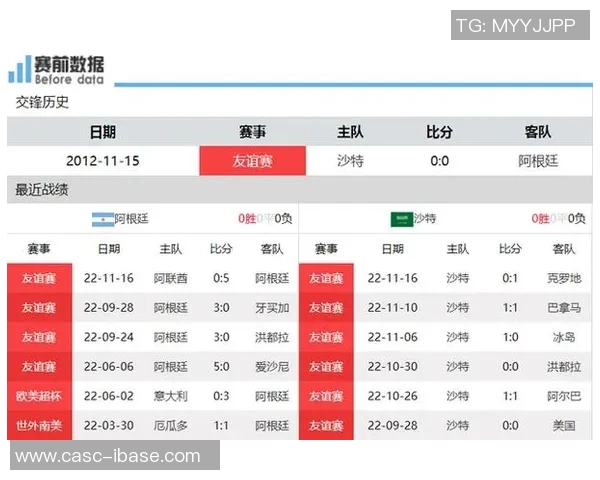Click the 赛事 header in the head-to-head table
This screenshot has height=480, width=600.
pyautogui.click(x=253, y=132)
